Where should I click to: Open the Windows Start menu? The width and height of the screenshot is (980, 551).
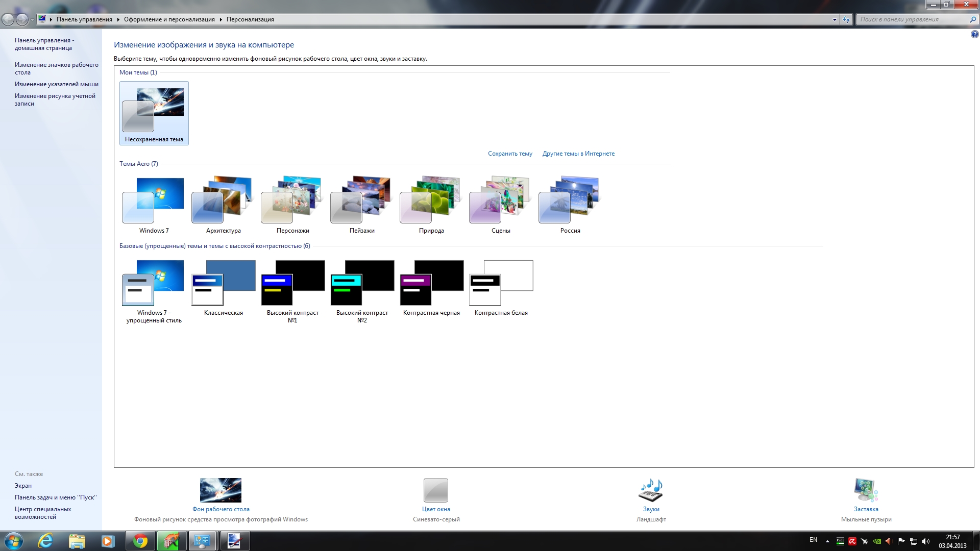[x=13, y=541]
